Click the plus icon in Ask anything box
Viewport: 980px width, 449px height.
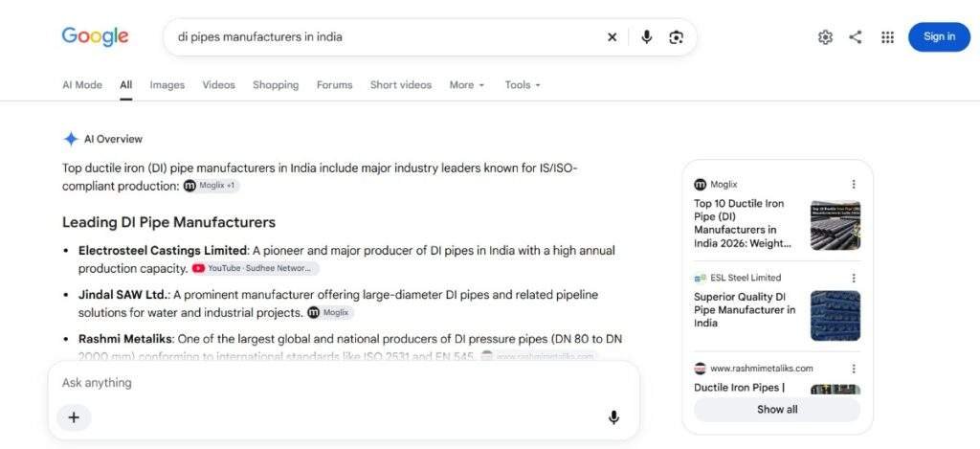point(74,417)
